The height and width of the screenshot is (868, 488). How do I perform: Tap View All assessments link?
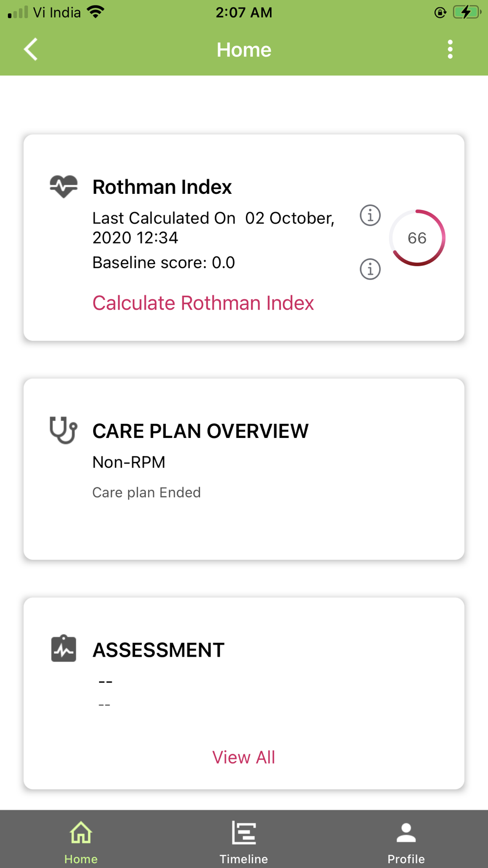pos(244,757)
